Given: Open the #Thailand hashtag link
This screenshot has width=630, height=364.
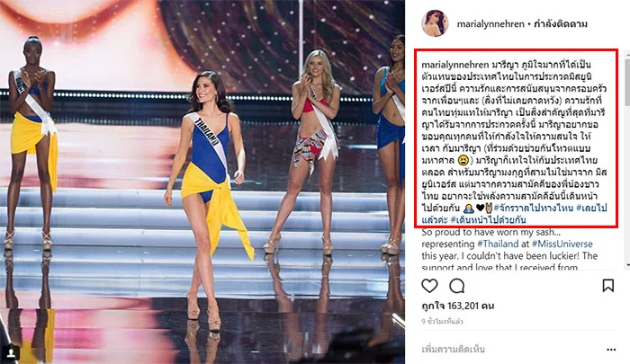Looking at the screenshot, I should 498,244.
